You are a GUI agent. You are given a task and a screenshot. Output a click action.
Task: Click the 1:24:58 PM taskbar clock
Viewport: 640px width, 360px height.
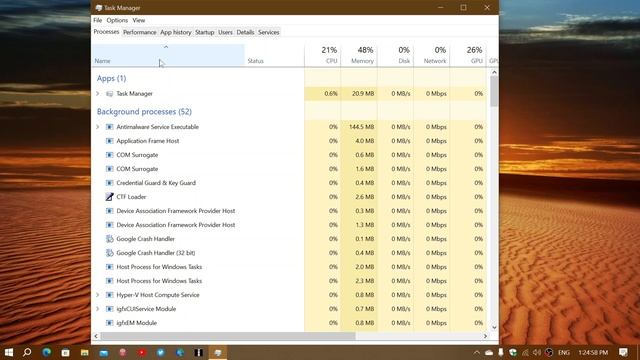click(593, 352)
